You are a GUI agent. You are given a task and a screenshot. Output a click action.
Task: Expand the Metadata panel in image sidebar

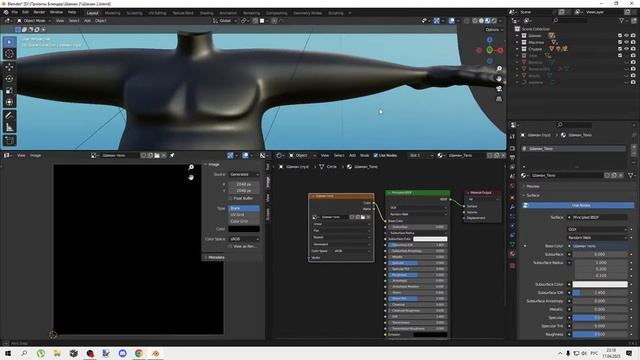(x=215, y=258)
